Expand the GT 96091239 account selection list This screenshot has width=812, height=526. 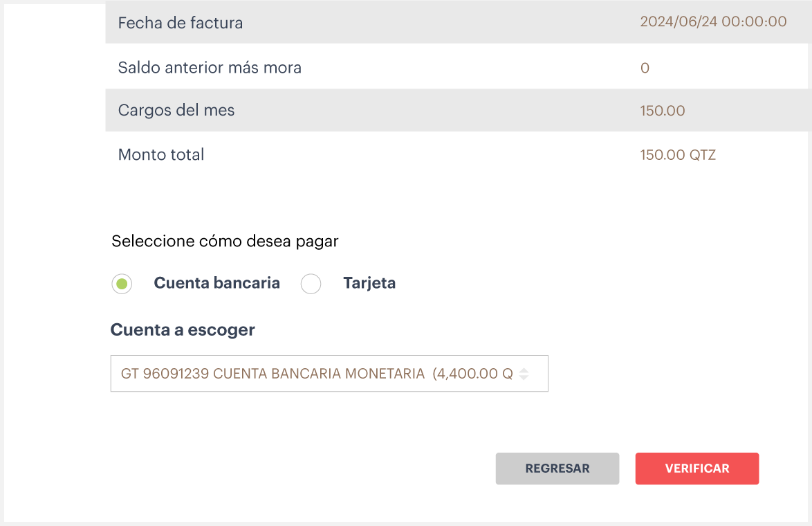(x=329, y=373)
